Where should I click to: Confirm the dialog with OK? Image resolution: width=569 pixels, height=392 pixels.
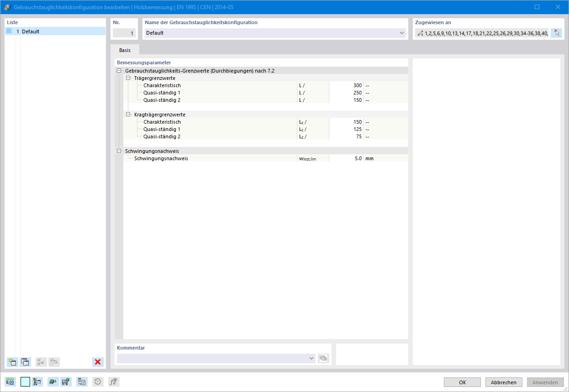click(462, 382)
